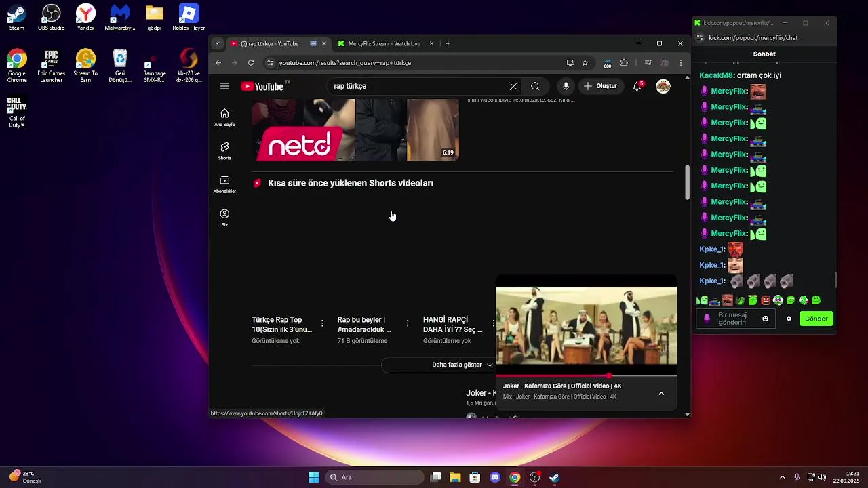Open the Chrome extensions puzzle icon
Viewport: 868px width, 488px height.
[624, 62]
